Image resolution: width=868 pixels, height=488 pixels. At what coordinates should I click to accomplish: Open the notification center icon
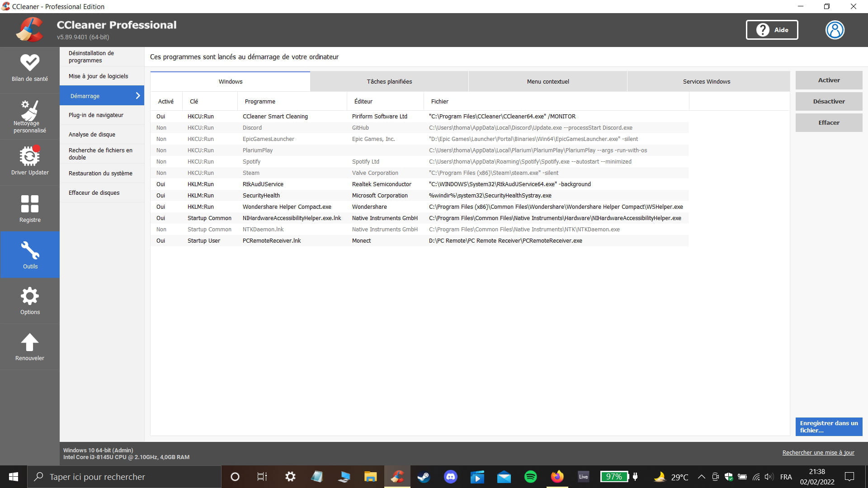coord(849,477)
